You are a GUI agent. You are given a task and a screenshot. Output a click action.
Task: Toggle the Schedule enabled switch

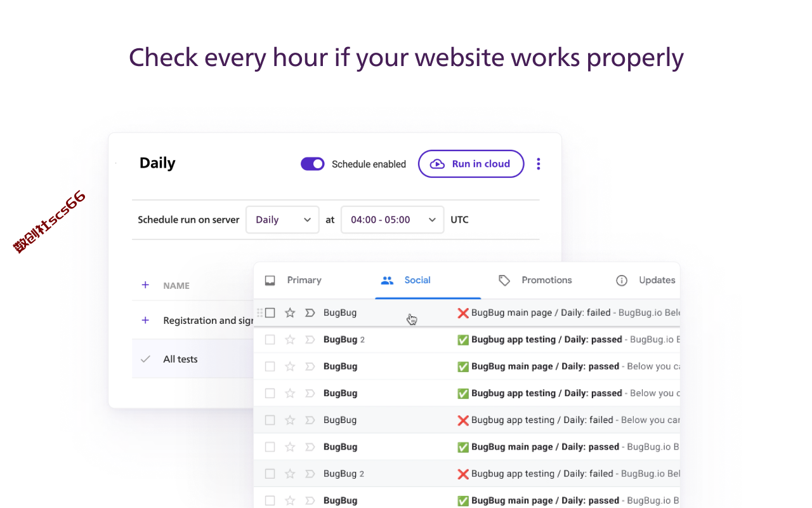click(312, 164)
